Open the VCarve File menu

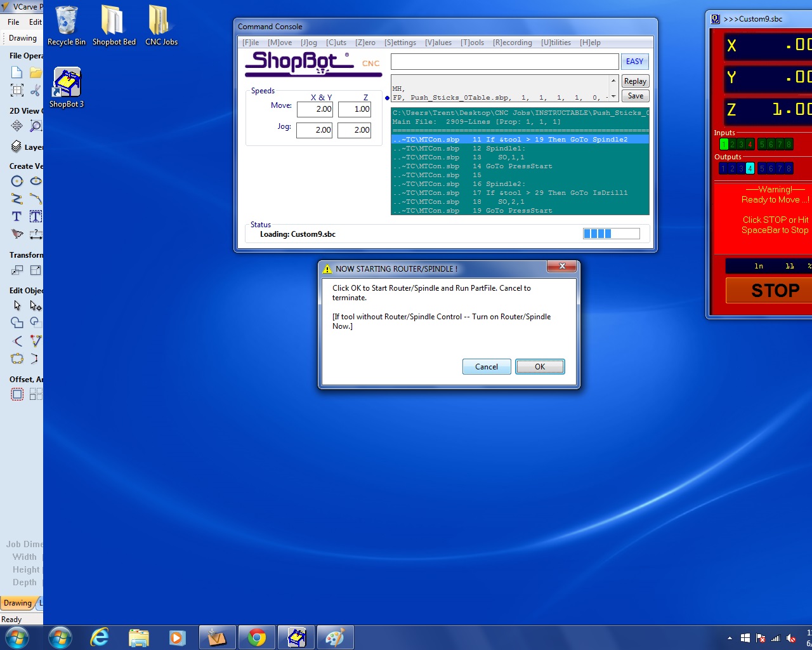(x=13, y=22)
